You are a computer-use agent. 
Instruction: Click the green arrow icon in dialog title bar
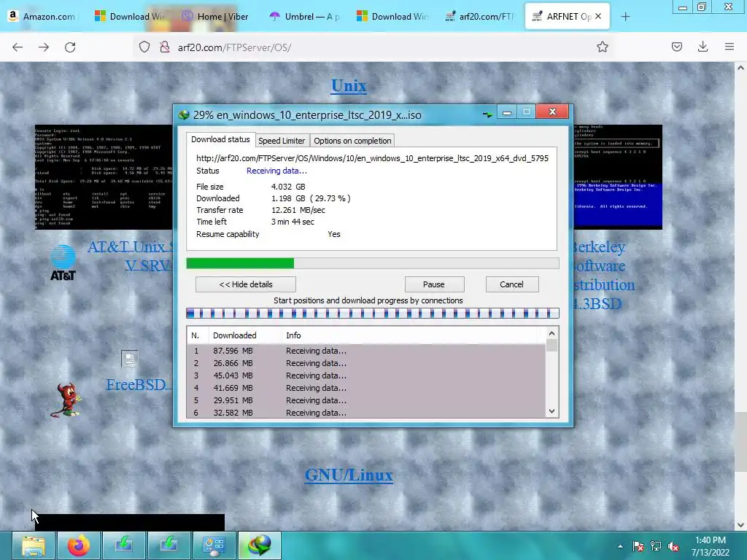click(487, 114)
